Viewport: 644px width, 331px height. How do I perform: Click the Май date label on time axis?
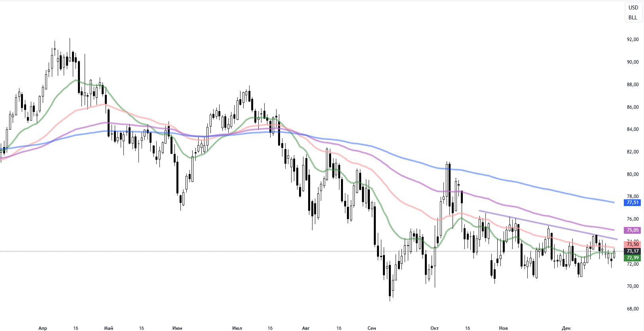108,328
